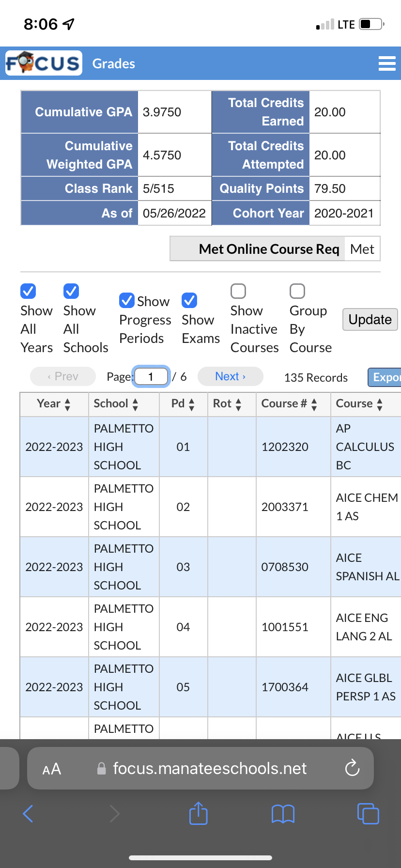Focus the page number input field
The image size is (401, 868).
(x=151, y=376)
